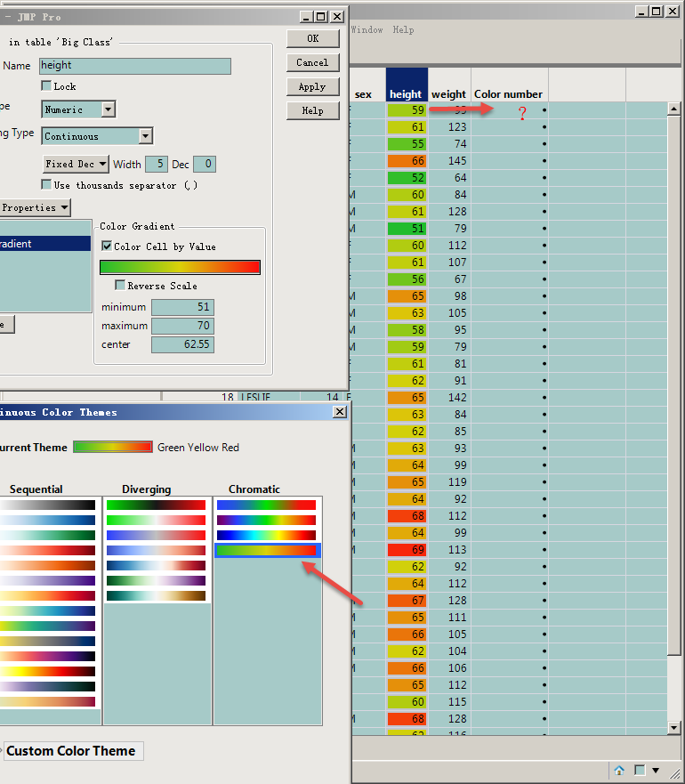Click the home window icon in status bar
This screenshot has height=784, width=685.
[x=619, y=770]
